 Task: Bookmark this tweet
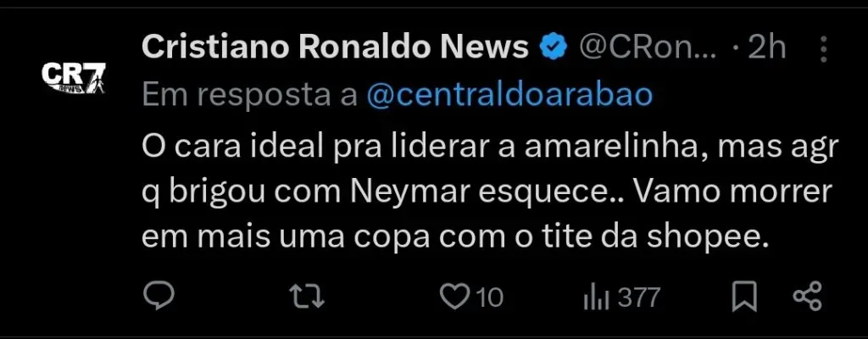click(744, 297)
